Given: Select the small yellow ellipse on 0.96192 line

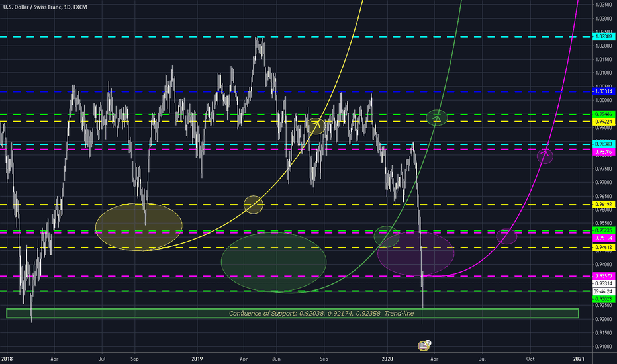Looking at the screenshot, I should point(254,205).
